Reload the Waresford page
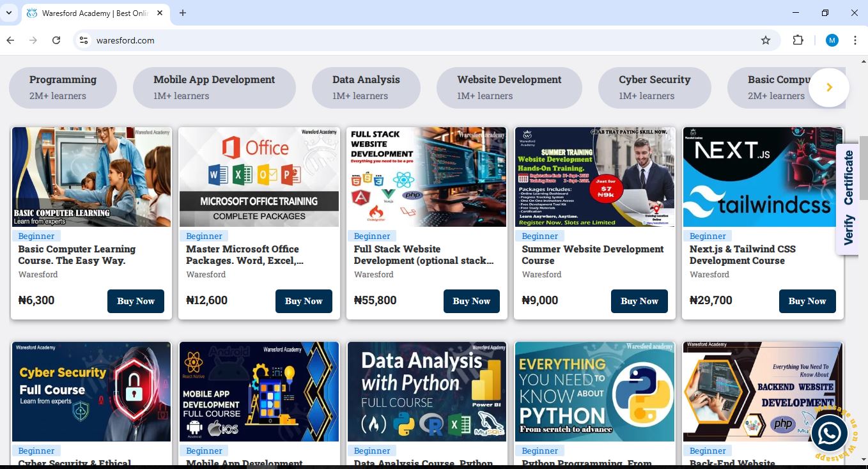The image size is (868, 469). (x=56, y=40)
